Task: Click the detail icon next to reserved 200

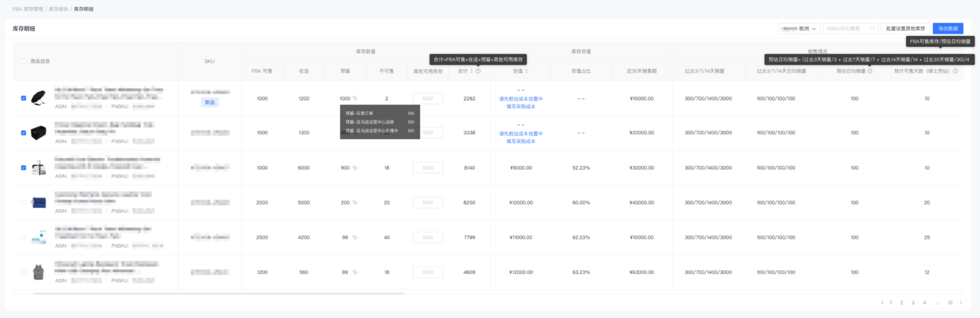Action: point(355,203)
